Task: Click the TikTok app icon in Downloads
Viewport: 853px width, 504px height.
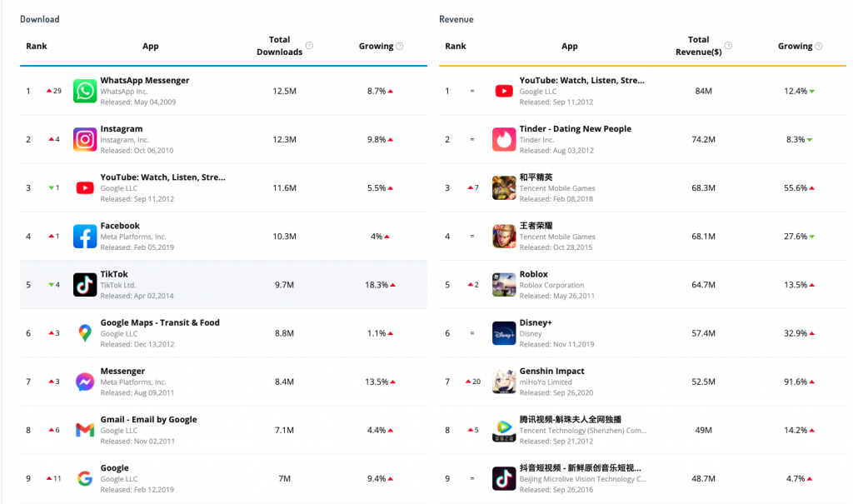Action: coord(85,285)
